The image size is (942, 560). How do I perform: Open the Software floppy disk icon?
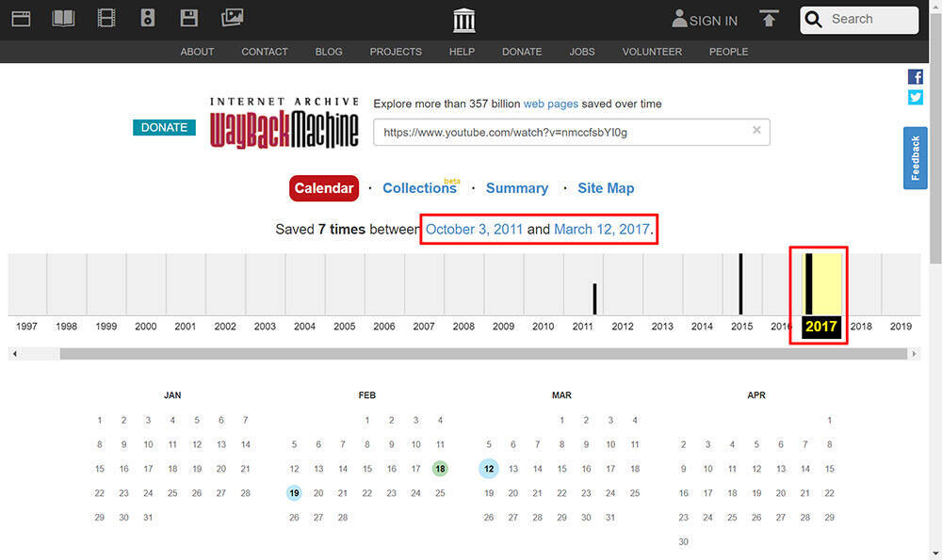point(188,18)
